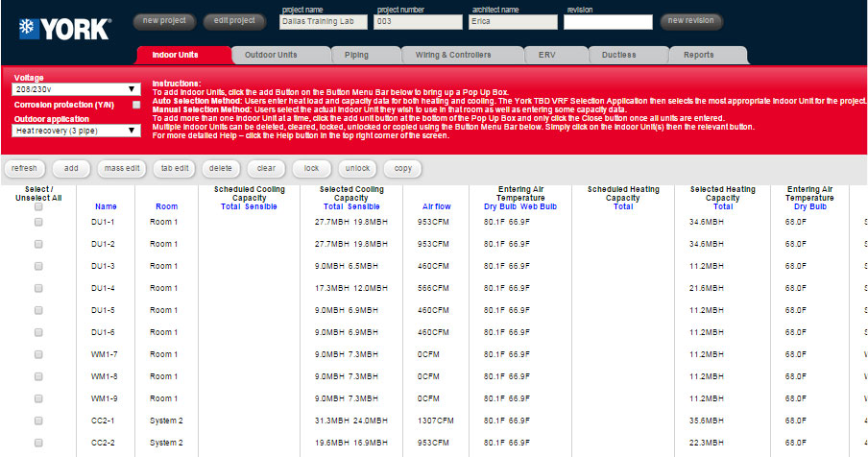Click the YORK logo
The height and width of the screenshot is (457, 868).
(63, 28)
